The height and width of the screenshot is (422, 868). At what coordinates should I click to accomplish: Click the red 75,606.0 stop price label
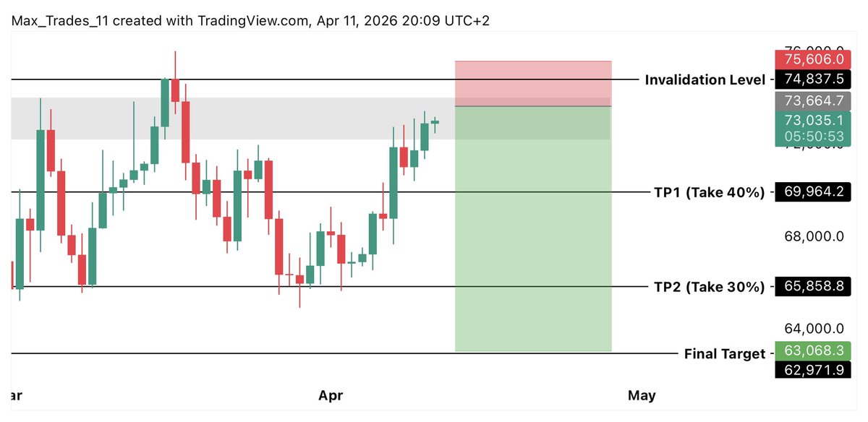tap(809, 59)
